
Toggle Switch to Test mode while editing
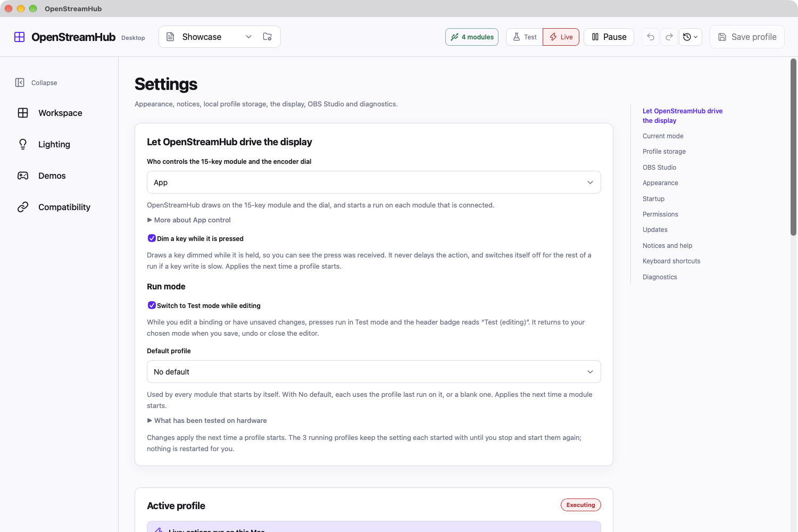pyautogui.click(x=152, y=305)
